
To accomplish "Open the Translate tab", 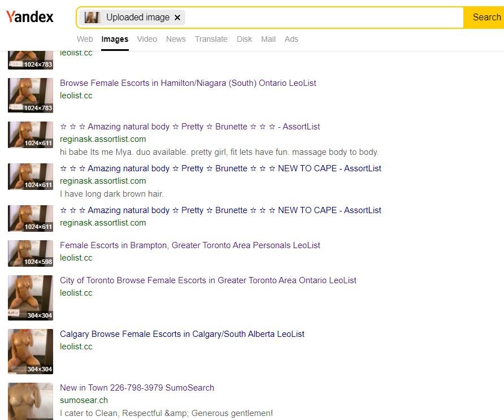I will 211,39.
